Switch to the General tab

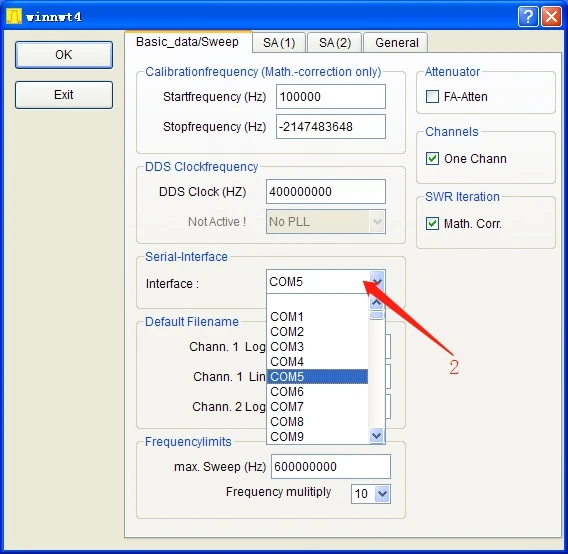point(396,43)
